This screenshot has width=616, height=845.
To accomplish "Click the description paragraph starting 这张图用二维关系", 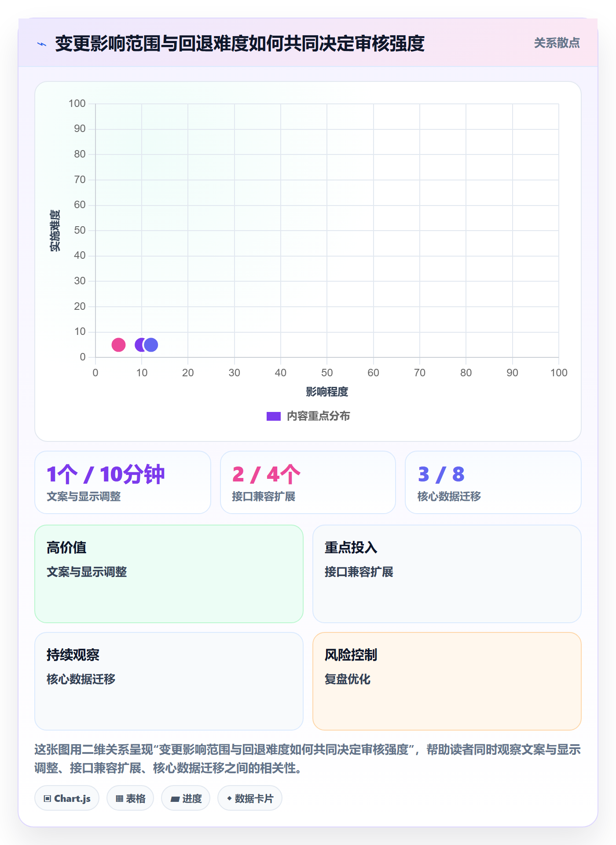I will [308, 759].
